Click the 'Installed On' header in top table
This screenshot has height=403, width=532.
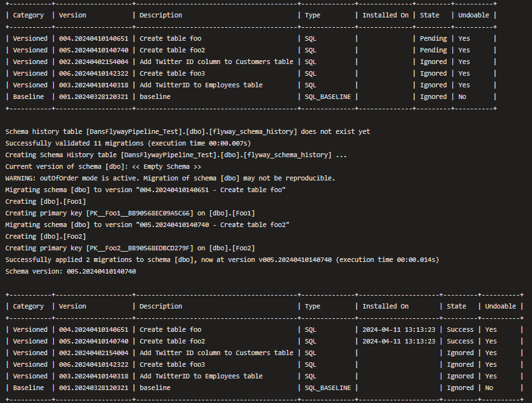pyautogui.click(x=386, y=15)
